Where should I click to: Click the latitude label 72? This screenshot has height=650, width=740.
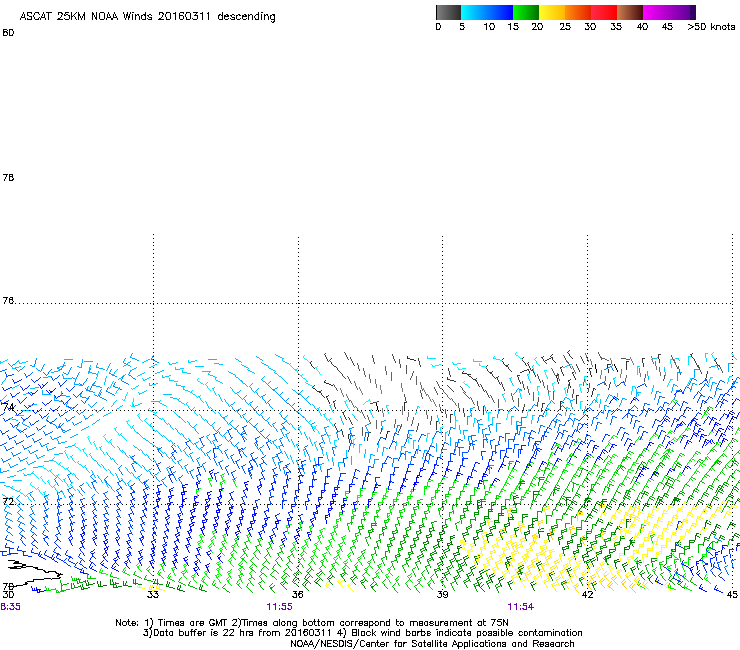coord(8,501)
